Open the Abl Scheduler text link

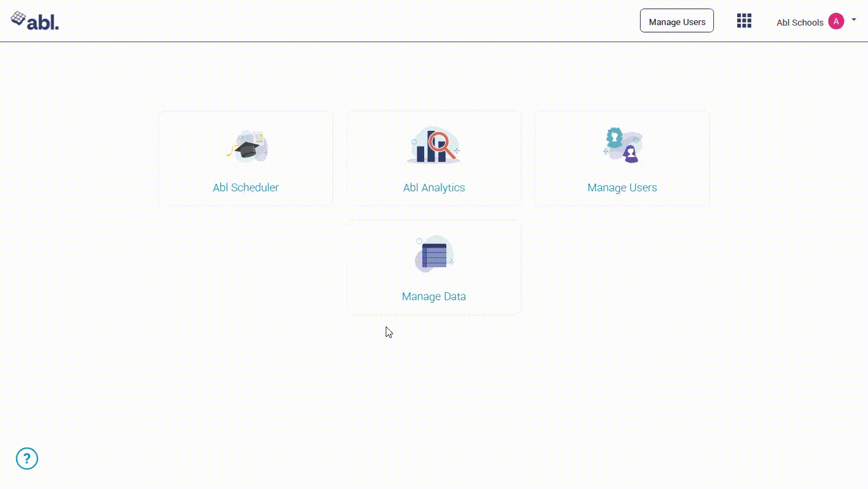pos(246,188)
